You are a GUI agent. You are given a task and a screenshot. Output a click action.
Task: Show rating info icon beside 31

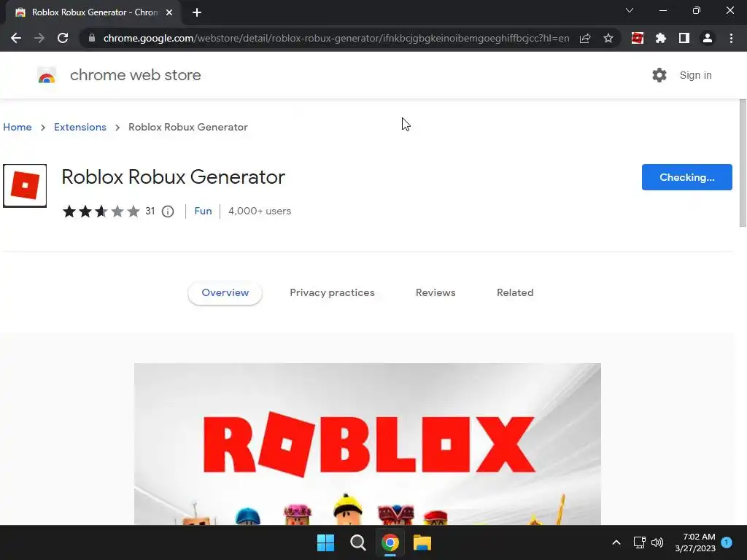coord(168,211)
